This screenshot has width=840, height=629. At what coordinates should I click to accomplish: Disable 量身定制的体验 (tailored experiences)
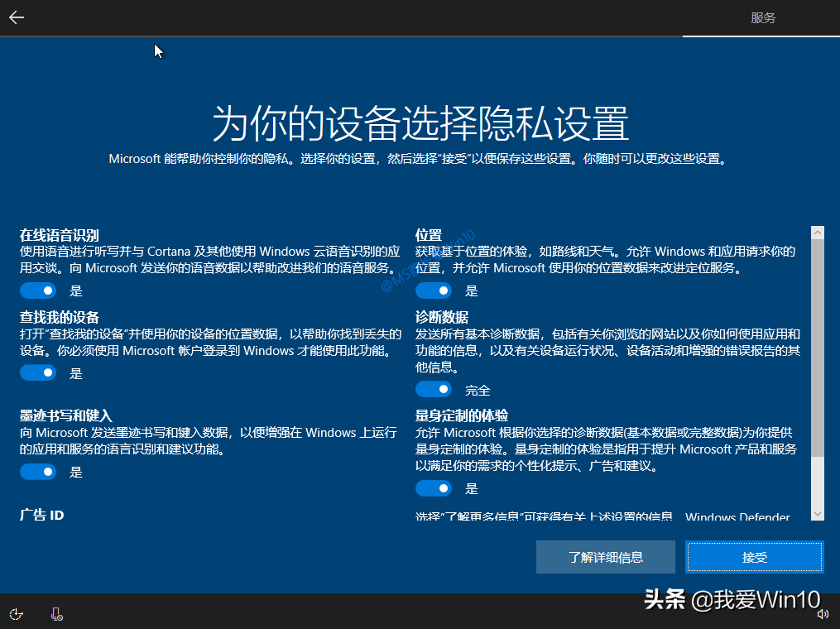point(434,488)
